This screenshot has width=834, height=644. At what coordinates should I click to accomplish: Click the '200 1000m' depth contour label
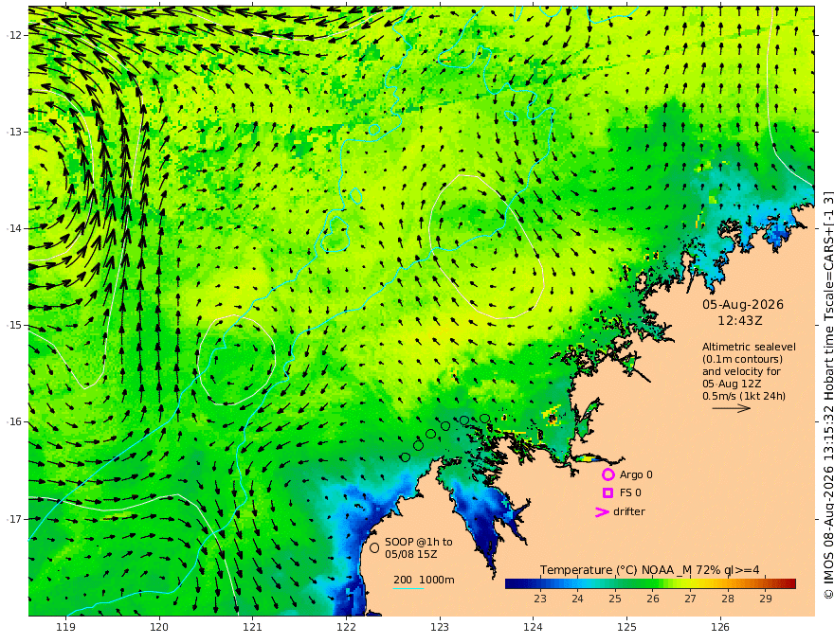[424, 580]
